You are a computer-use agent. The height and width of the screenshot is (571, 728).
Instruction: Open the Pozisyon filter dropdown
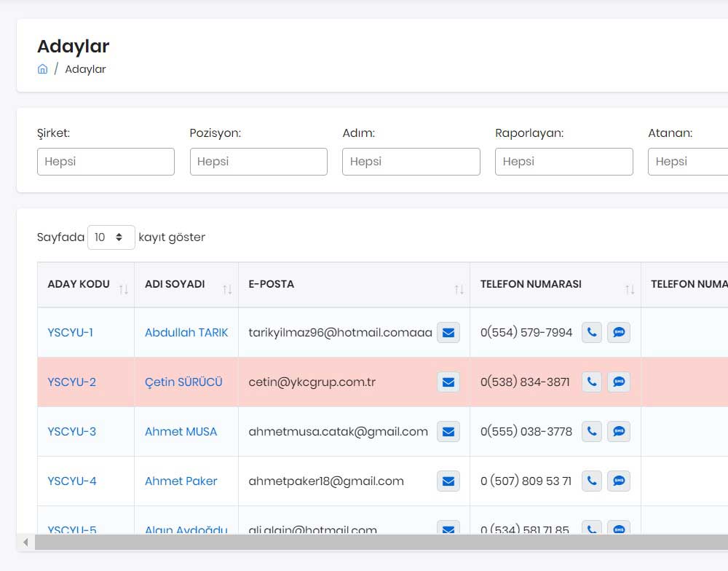click(x=258, y=162)
